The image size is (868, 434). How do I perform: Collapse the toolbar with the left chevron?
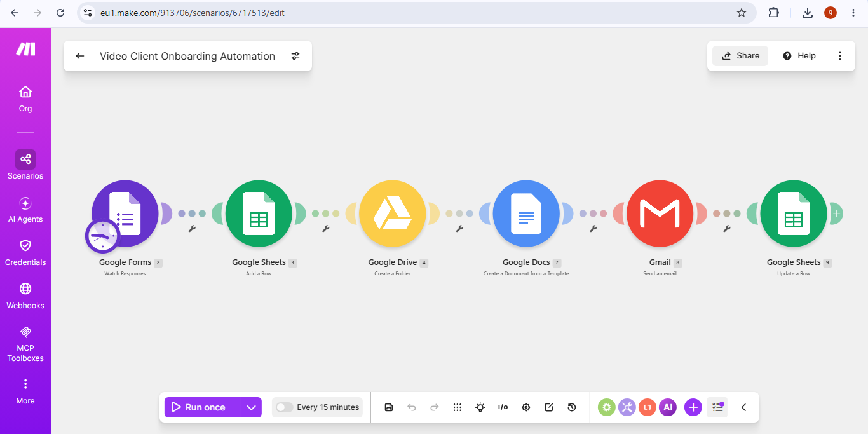pyautogui.click(x=743, y=407)
